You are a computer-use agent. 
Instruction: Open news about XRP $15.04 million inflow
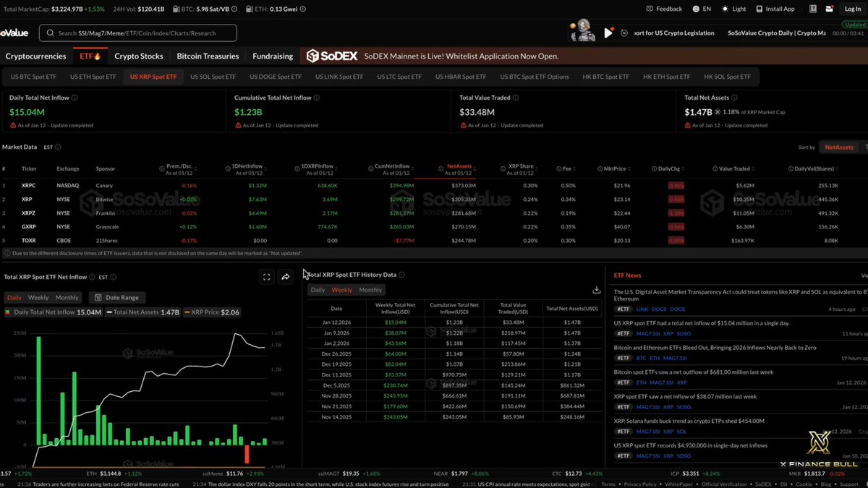[702, 323]
